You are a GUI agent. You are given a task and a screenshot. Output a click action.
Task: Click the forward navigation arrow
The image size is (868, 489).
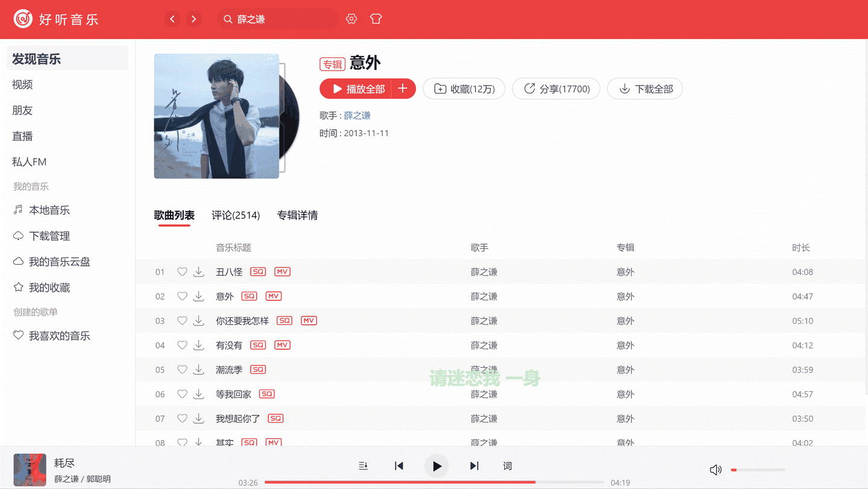(193, 19)
